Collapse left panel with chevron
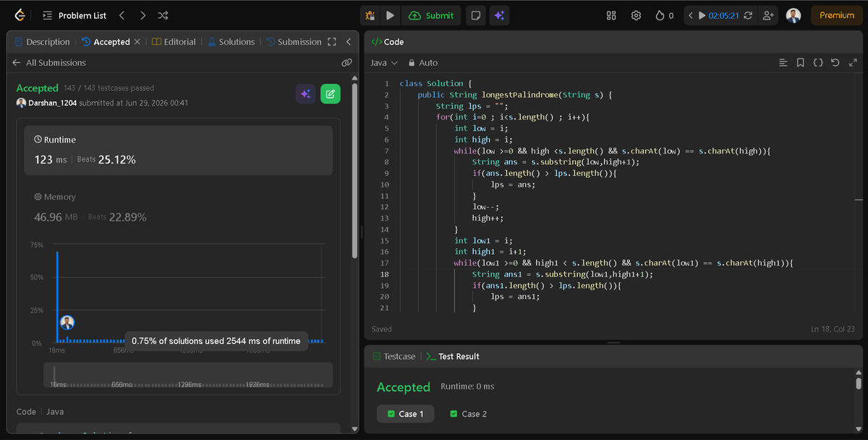The image size is (868, 440). coord(348,42)
